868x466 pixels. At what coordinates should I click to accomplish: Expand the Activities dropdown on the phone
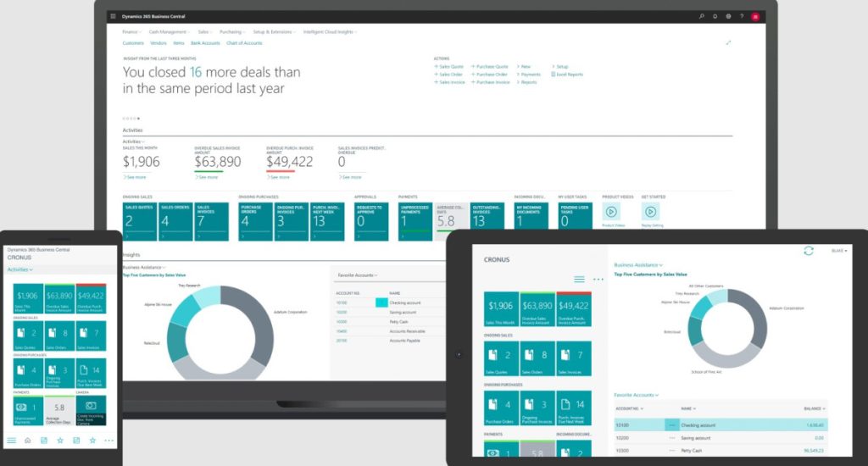click(x=19, y=269)
